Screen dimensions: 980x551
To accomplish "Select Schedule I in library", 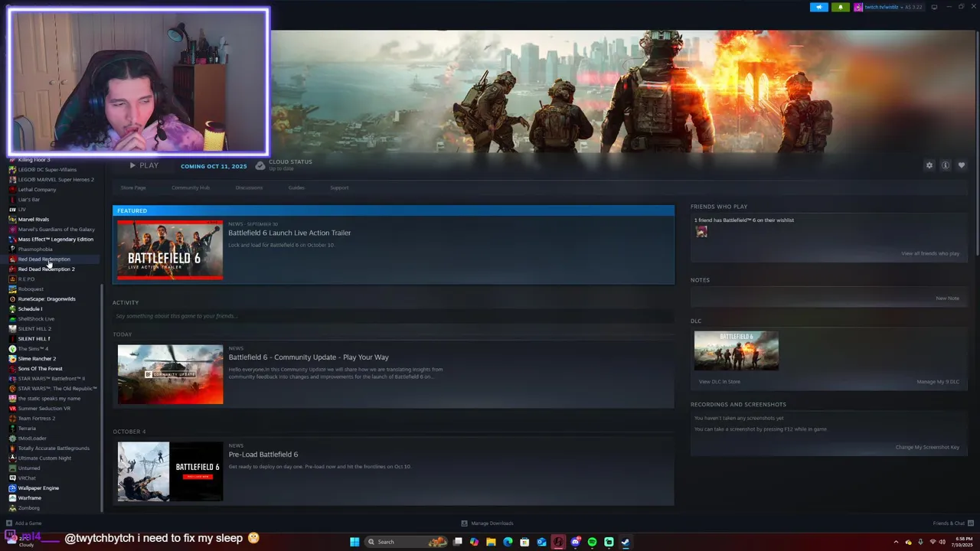I will pos(30,309).
